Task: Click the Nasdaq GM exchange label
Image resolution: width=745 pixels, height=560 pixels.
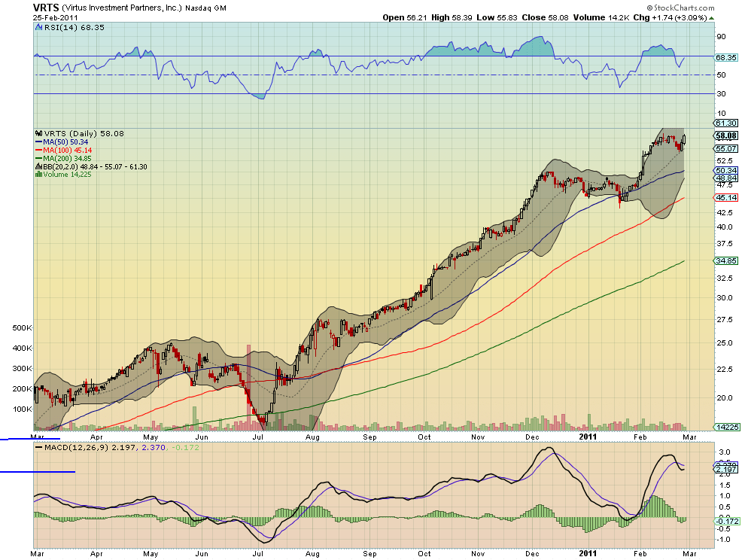Action: pos(205,8)
